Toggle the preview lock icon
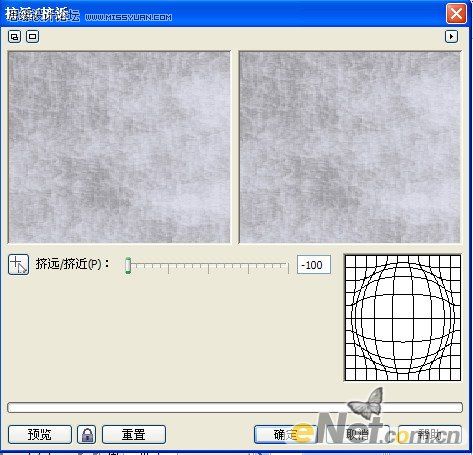 pos(87,434)
